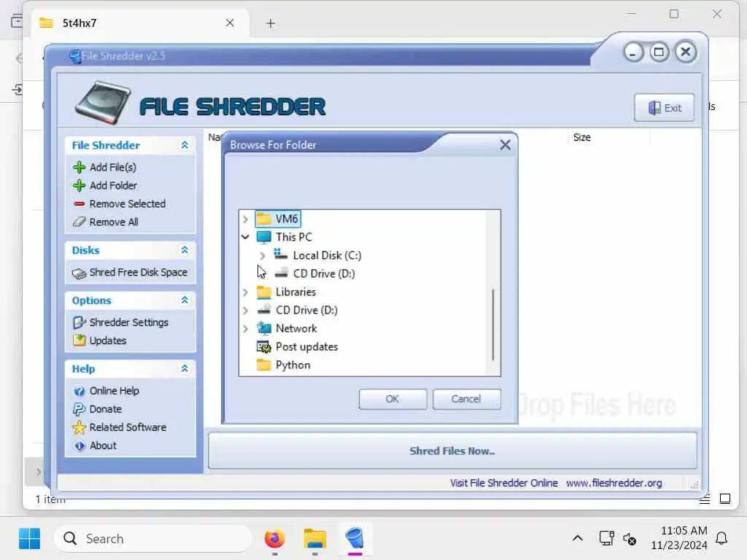Expand the top-level CD Drive (D:) node

point(245,311)
